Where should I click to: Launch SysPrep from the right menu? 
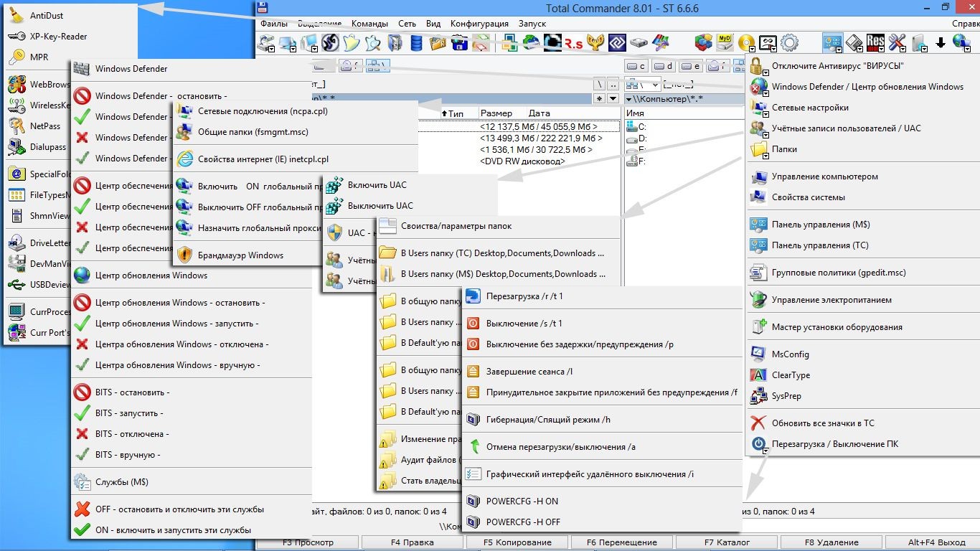[861, 395]
